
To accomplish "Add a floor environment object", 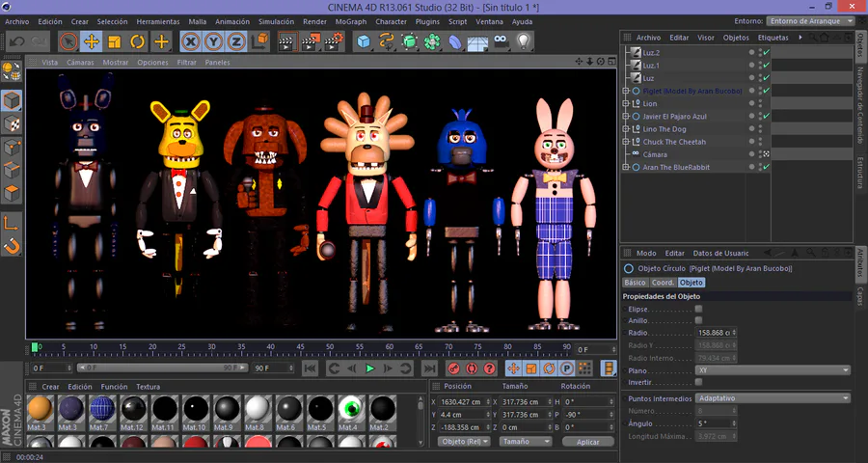I will [477, 41].
